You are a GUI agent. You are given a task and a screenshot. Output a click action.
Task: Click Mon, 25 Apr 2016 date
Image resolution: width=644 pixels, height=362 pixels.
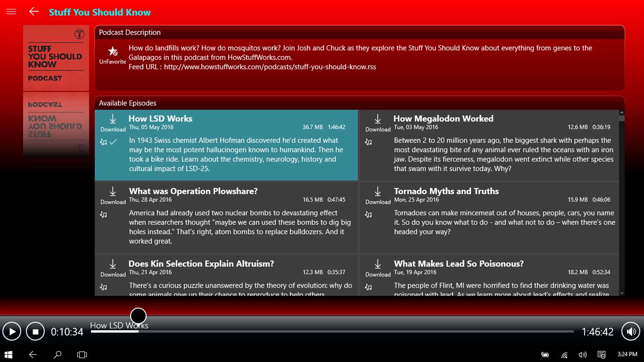(416, 200)
